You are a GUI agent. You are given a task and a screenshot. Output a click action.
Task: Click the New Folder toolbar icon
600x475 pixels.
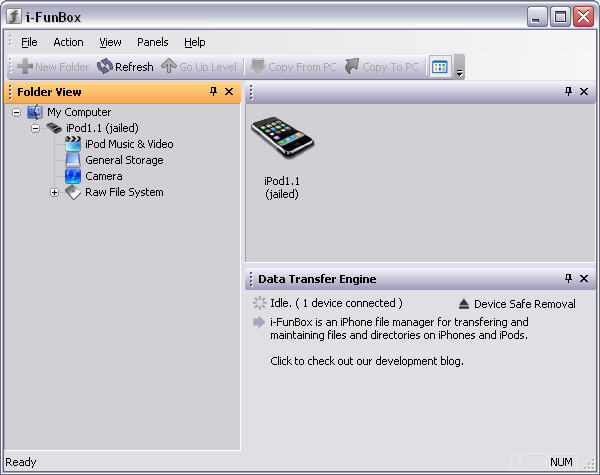point(25,67)
